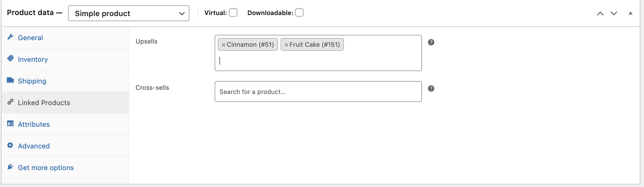
Task: Click the Advanced gear icon
Action: (10, 145)
